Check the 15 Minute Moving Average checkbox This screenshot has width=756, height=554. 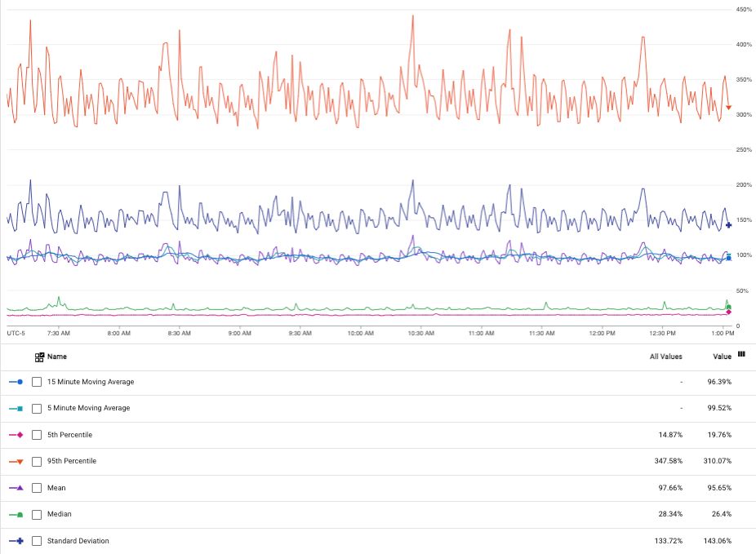36,381
